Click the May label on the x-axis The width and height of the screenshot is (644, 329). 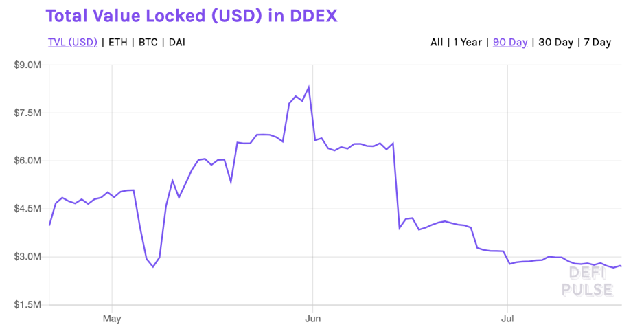pos(111,319)
